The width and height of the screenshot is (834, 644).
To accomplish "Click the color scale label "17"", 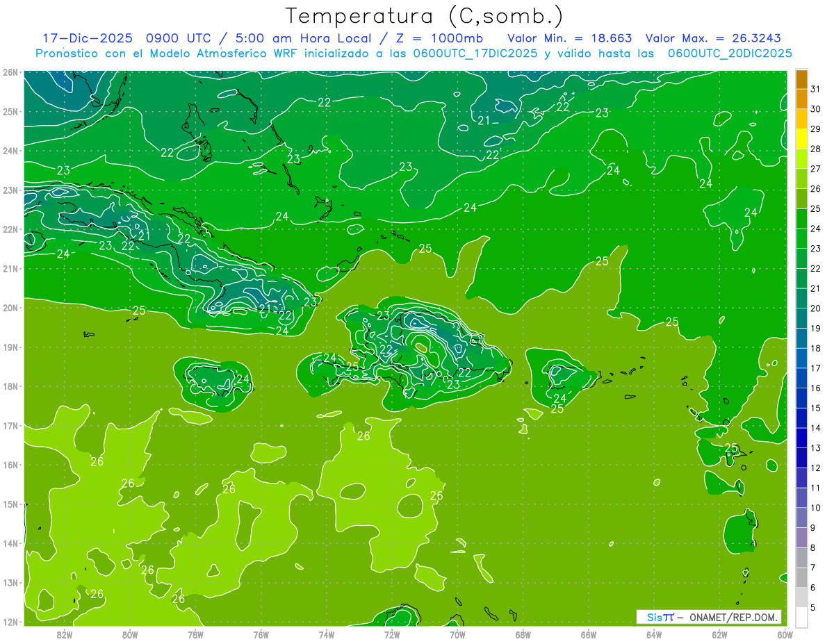I will [815, 368].
